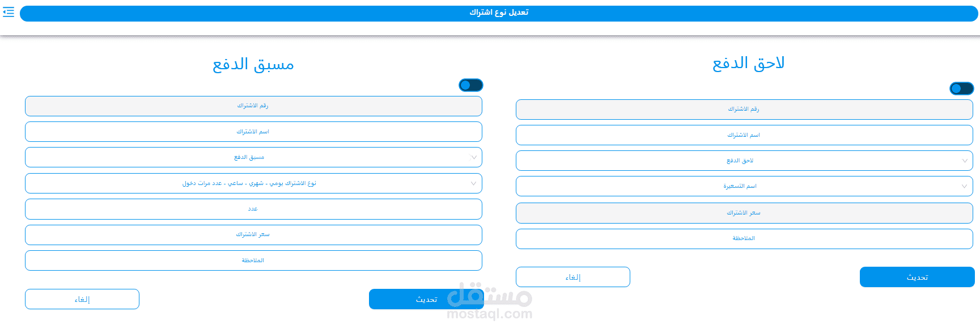Expand the مسبق الدفع dropdown

[x=253, y=157]
